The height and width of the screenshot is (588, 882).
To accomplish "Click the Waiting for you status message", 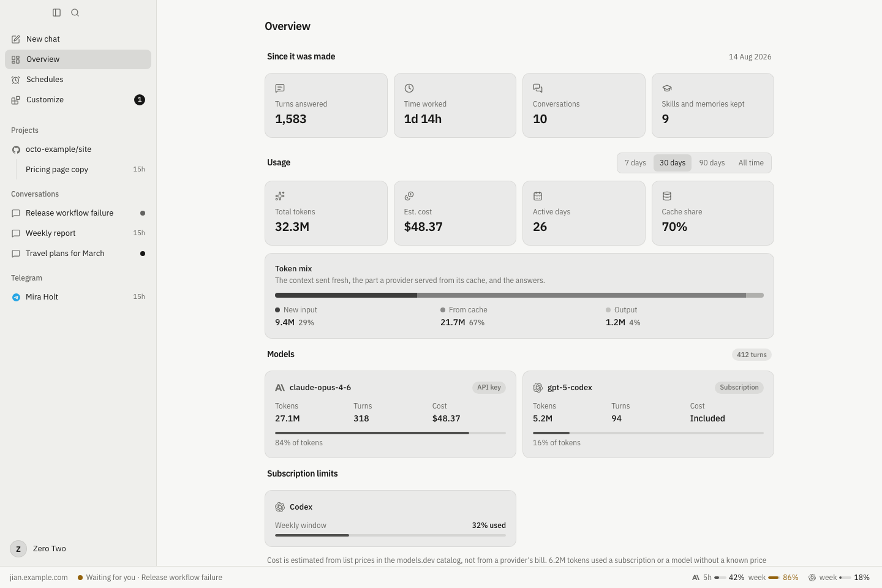I will click(x=150, y=578).
